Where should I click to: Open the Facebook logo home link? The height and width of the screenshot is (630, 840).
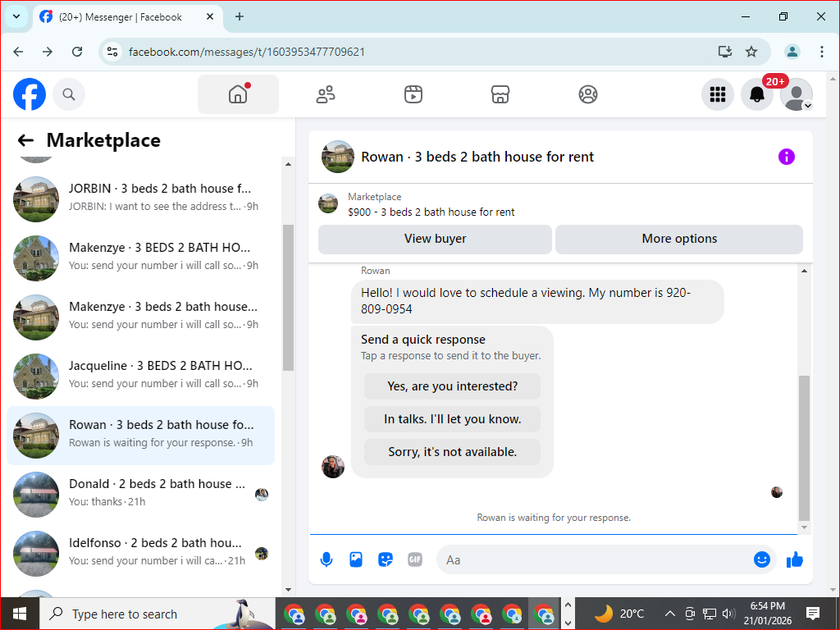coord(30,94)
